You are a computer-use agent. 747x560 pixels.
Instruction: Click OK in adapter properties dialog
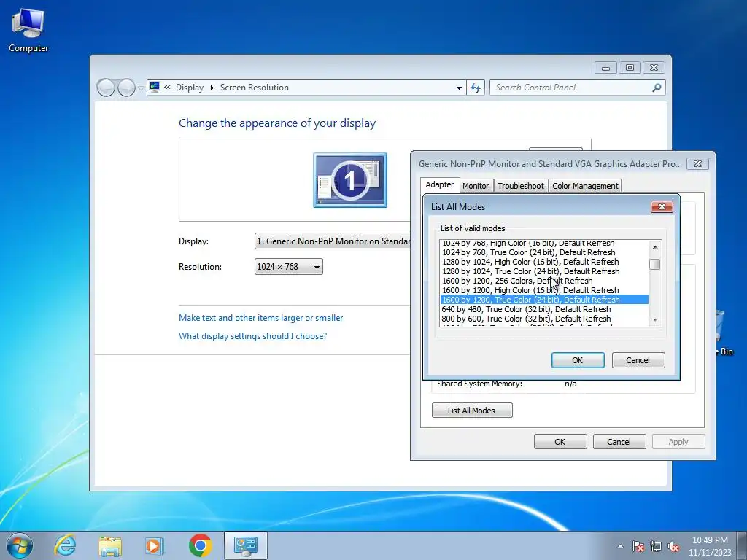point(560,442)
